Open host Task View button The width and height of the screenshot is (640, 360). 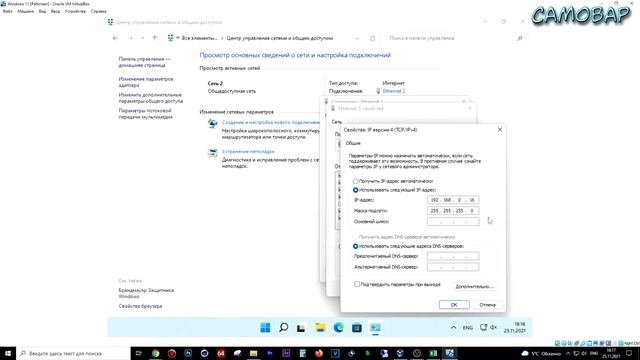138,353
